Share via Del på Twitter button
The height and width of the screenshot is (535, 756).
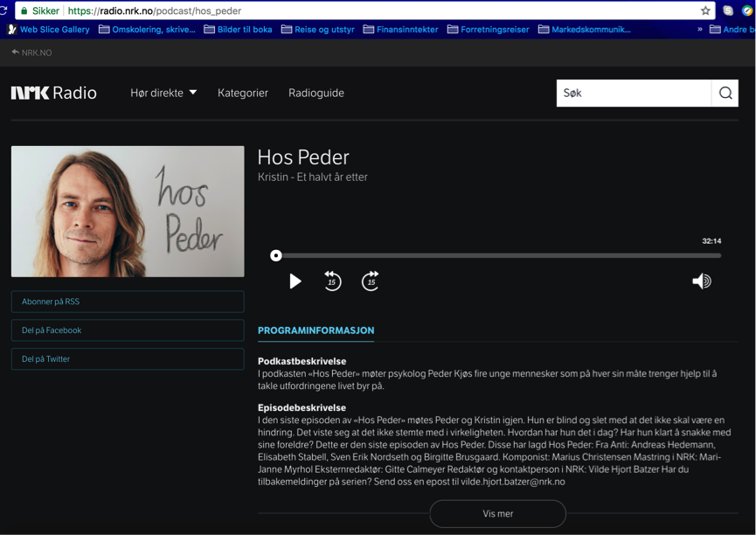point(128,359)
